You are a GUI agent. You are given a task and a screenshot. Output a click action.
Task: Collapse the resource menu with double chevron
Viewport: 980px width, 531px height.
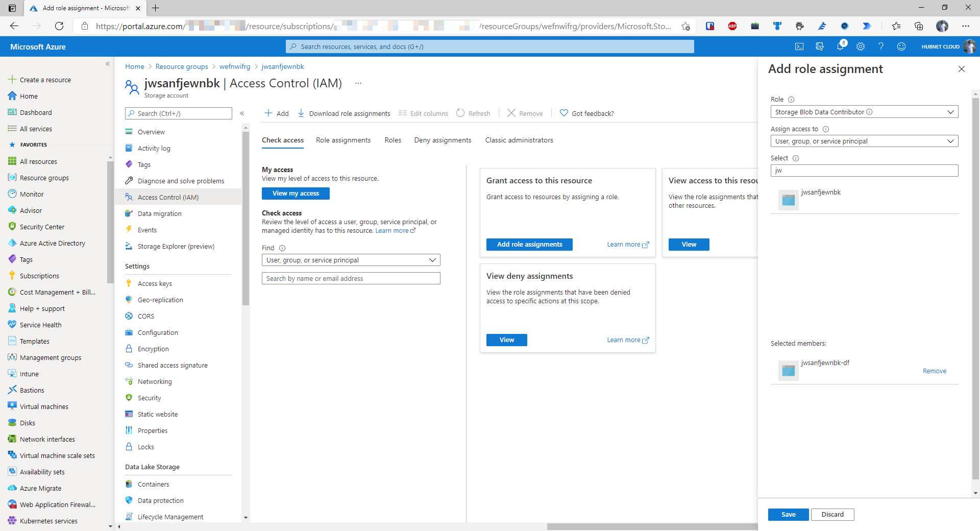242,113
